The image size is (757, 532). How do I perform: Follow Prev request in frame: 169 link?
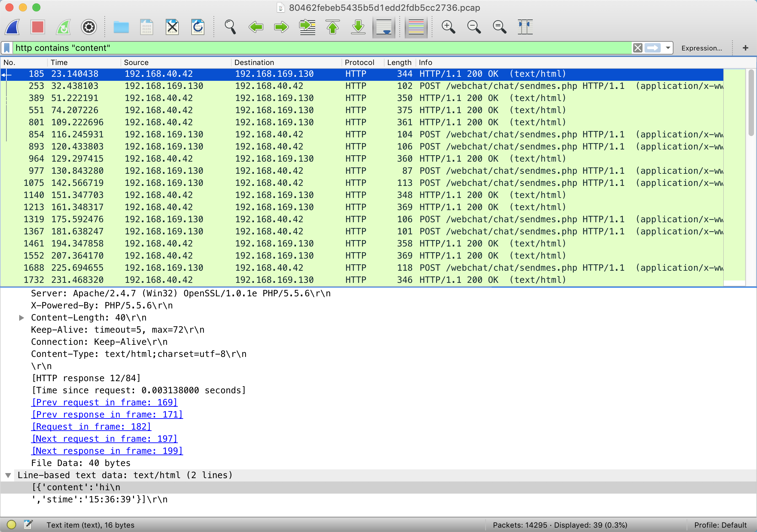click(x=104, y=402)
